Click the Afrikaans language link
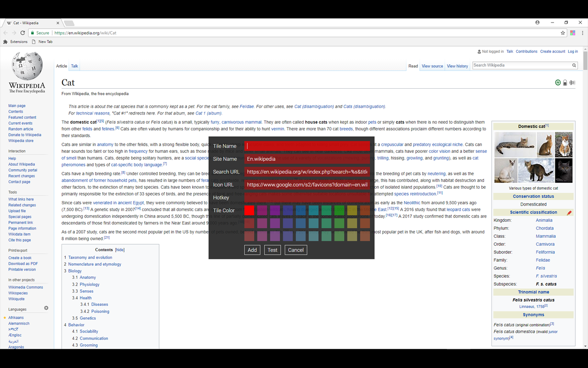Image resolution: width=588 pixels, height=368 pixels. 16,318
